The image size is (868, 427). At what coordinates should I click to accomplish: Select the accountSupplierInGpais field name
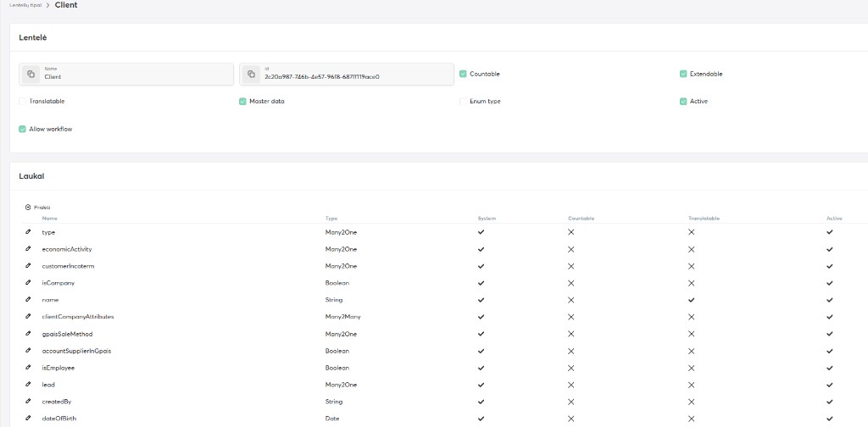tap(76, 351)
